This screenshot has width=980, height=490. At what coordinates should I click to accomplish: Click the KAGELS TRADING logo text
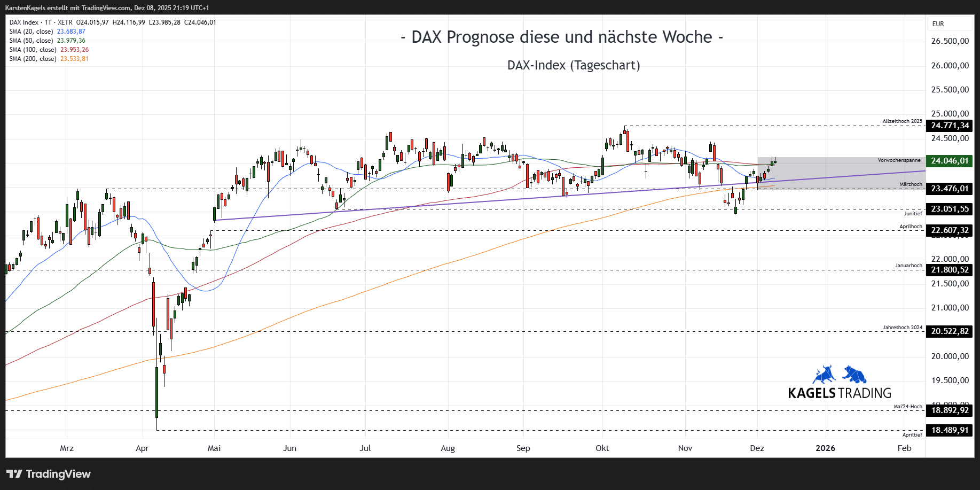pyautogui.click(x=839, y=393)
